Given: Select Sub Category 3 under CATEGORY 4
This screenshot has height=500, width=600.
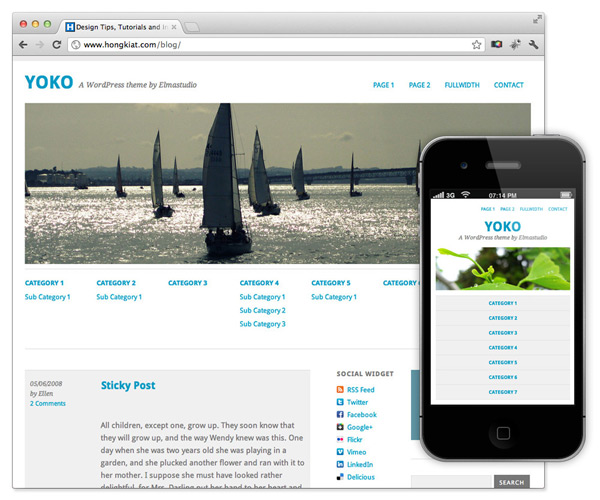Looking at the screenshot, I should (262, 324).
